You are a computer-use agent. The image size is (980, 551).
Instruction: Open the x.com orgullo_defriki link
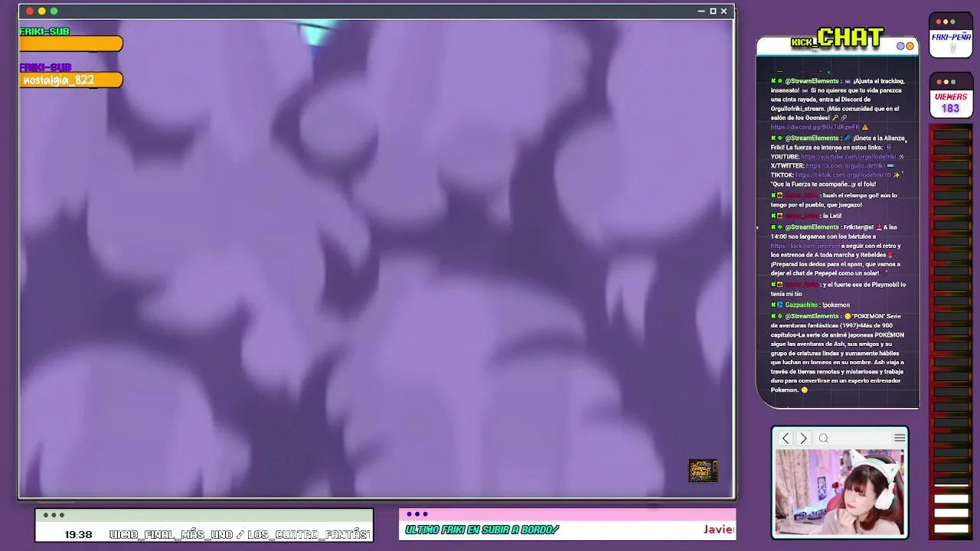844,165
